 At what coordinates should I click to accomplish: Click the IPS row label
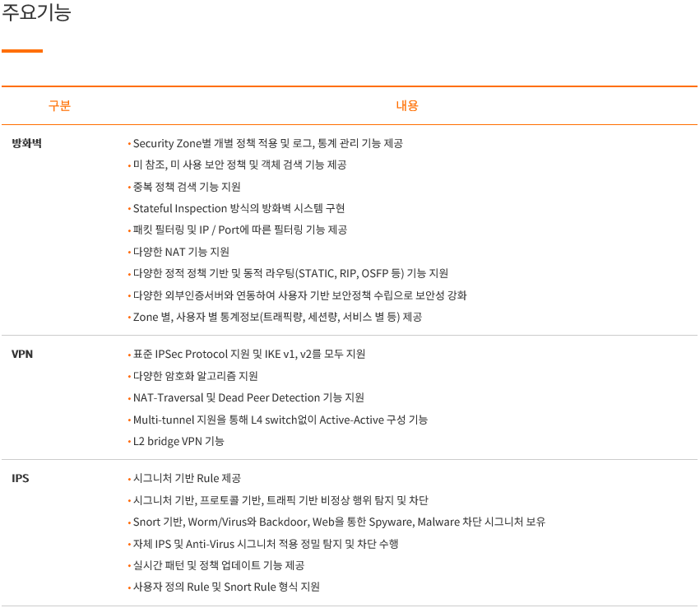20,478
